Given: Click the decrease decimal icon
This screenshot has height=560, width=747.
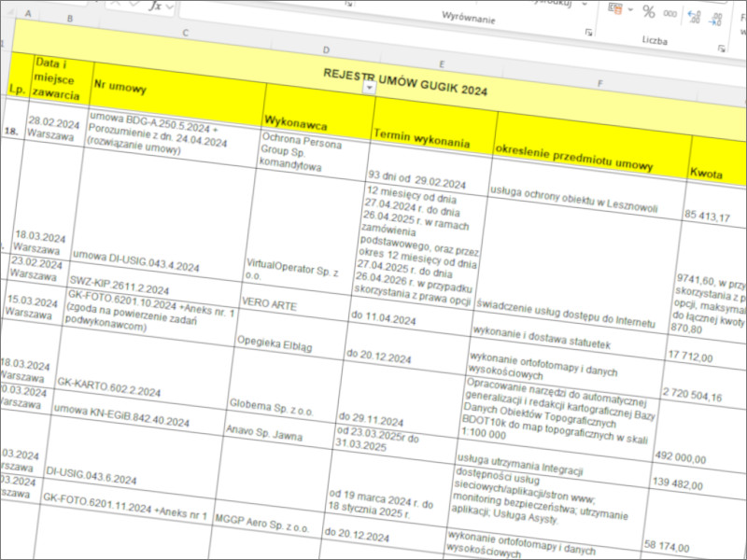Looking at the screenshot, I should (x=715, y=20).
